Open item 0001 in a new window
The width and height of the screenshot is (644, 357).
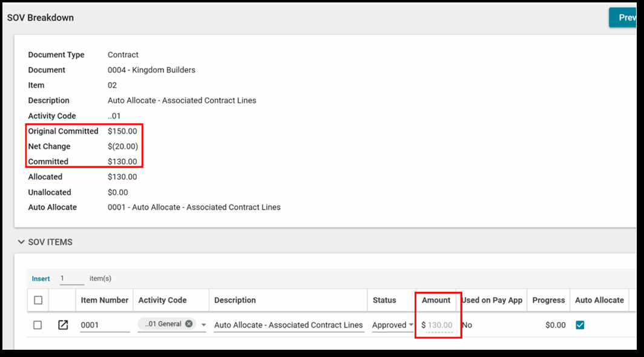(63, 325)
